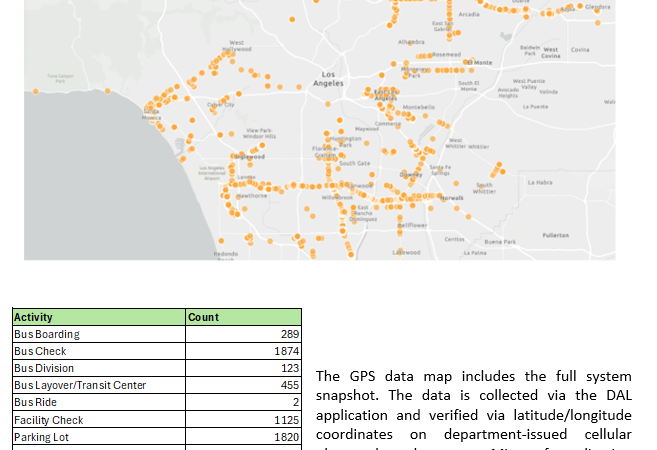Image resolution: width=657 pixels, height=450 pixels.
Task: Click the Fullerton label on the map
Action: 555,235
